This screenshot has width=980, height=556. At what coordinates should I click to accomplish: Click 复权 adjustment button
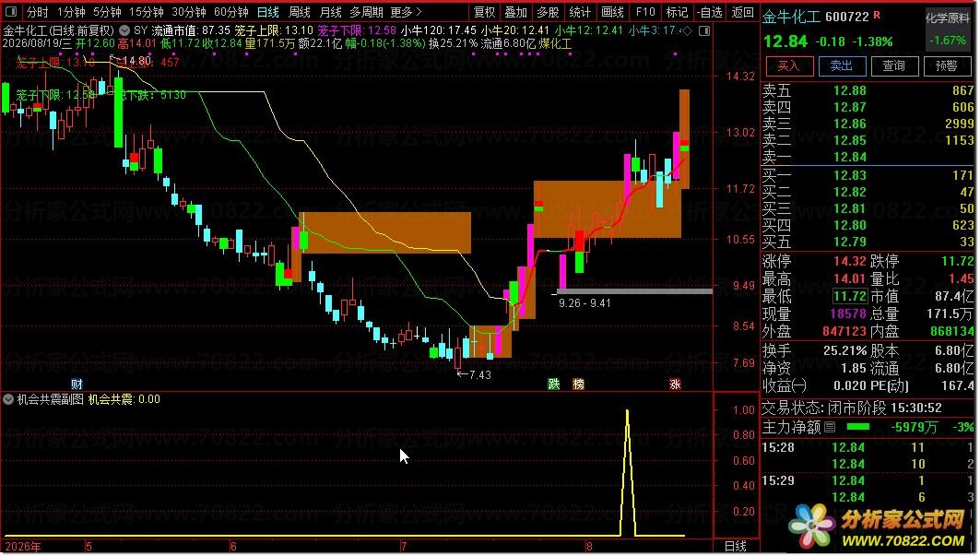coord(484,12)
